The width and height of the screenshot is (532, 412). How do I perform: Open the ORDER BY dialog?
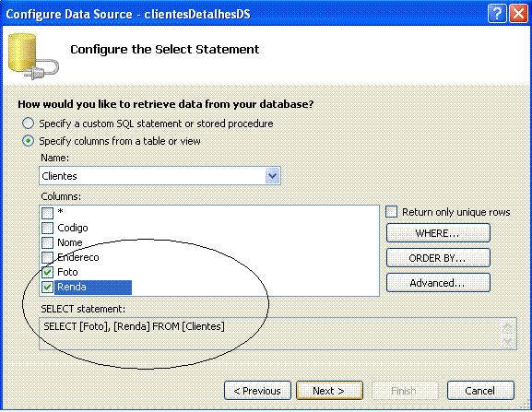tap(438, 258)
